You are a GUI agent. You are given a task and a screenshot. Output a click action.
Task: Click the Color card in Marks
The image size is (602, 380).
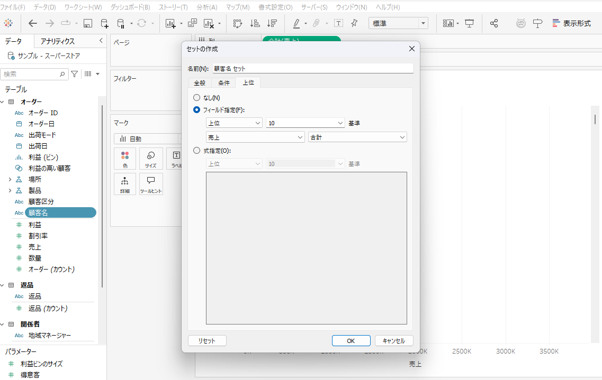[125, 158]
